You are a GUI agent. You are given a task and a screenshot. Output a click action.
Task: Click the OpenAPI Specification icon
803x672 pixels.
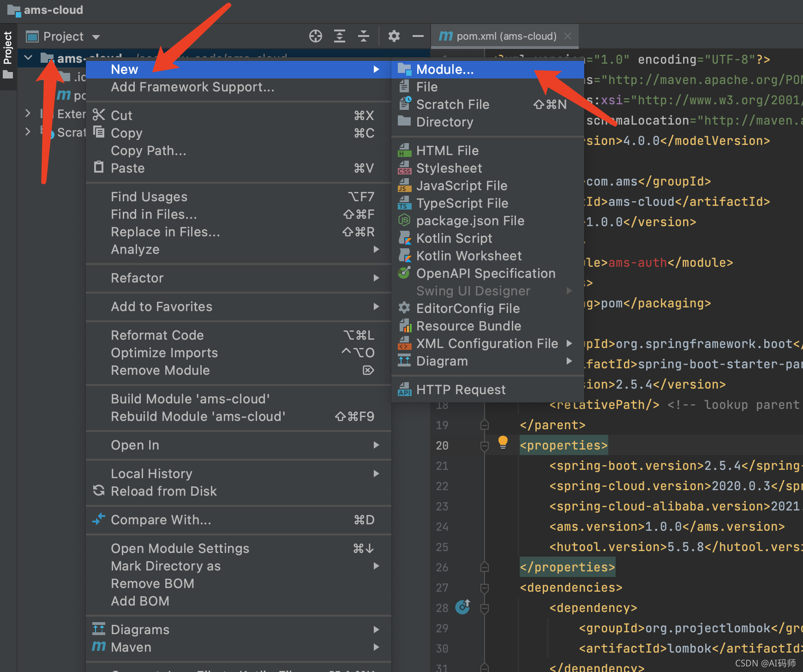404,272
